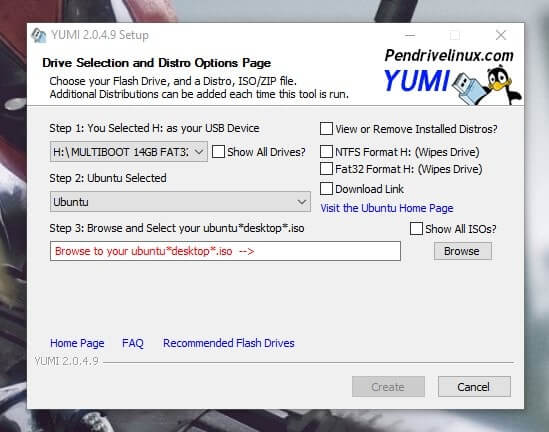The height and width of the screenshot is (432, 549).
Task: Minimize the YUMI Setup window
Action: 410,35
